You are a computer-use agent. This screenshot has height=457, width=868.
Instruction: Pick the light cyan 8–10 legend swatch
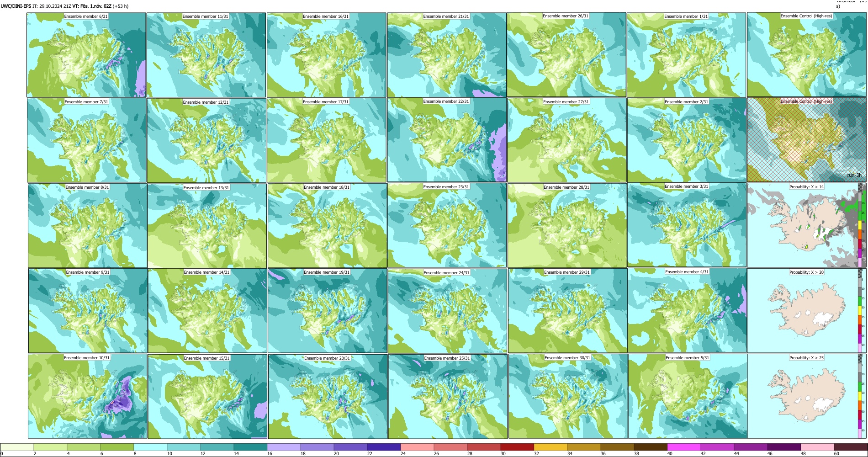tap(150, 447)
